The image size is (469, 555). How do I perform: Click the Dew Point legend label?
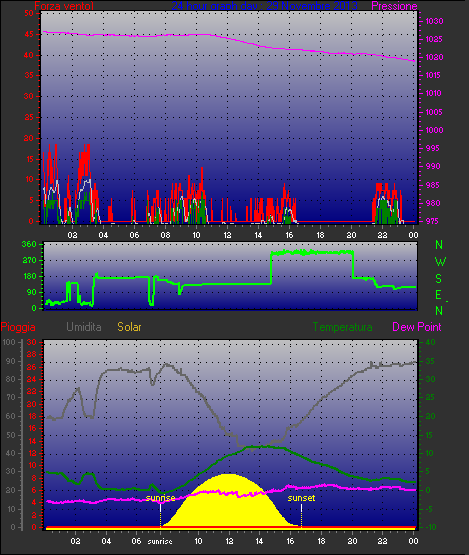(417, 327)
